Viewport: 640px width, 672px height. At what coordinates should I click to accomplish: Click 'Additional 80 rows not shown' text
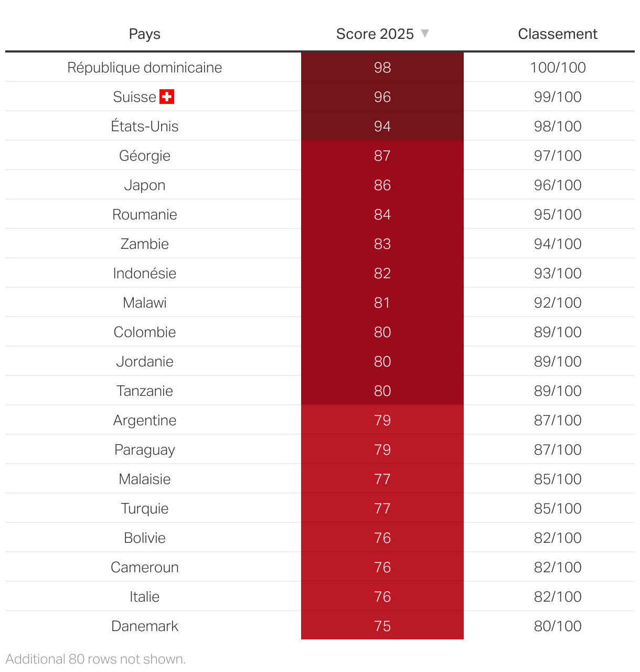pyautogui.click(x=95, y=659)
